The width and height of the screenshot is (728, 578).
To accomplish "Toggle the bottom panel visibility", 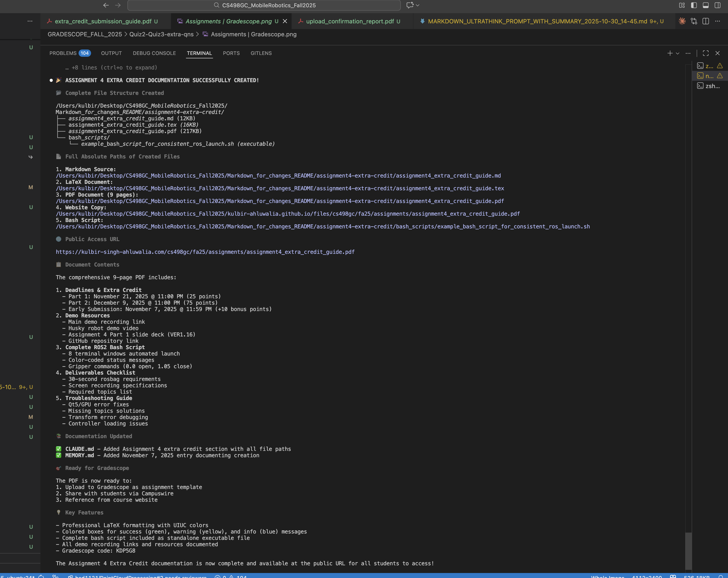I will pos(706,5).
